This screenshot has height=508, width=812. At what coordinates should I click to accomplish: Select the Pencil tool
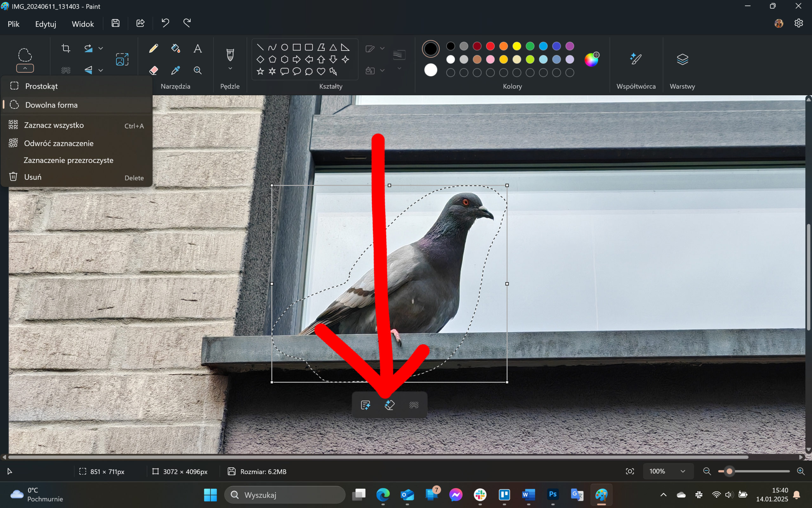coord(153,48)
